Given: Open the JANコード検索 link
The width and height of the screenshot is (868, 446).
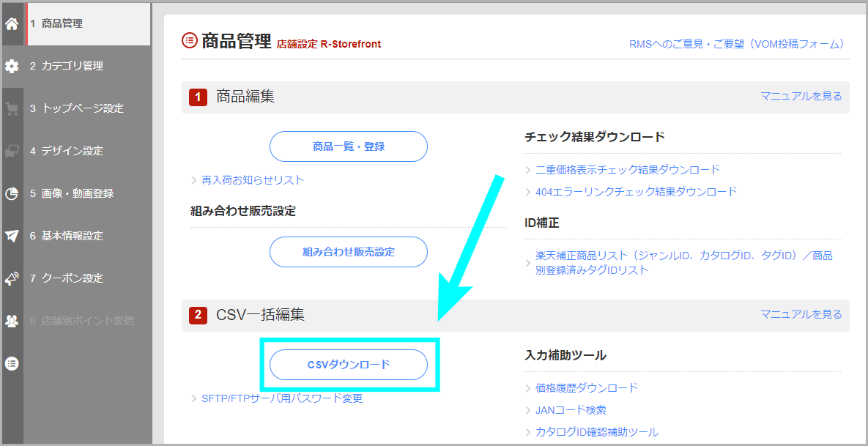Looking at the screenshot, I should [571, 410].
